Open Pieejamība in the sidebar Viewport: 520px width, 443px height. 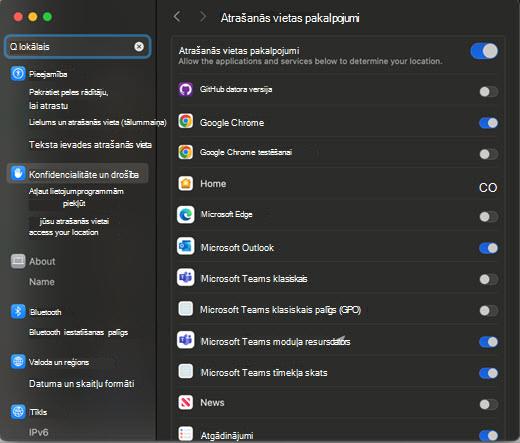click(48, 74)
